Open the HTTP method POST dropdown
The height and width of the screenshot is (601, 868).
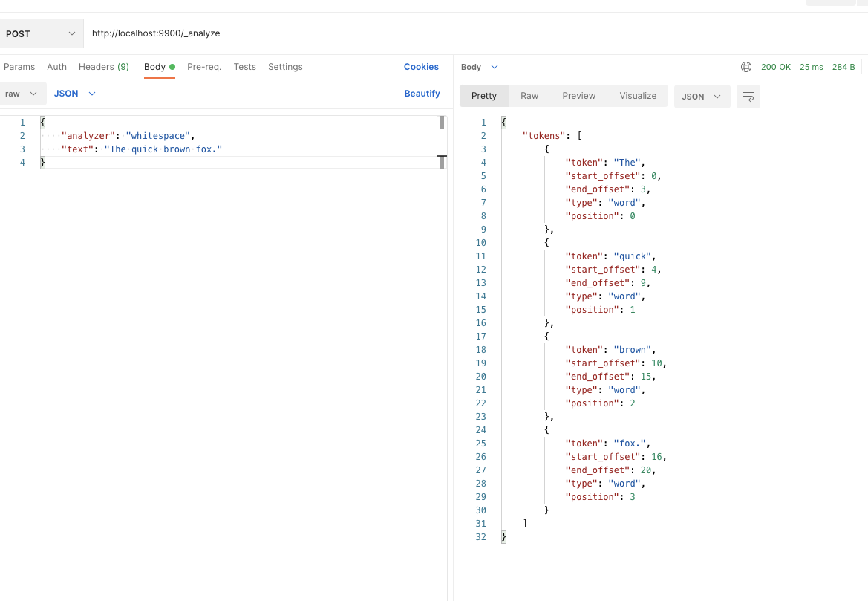pyautogui.click(x=40, y=33)
